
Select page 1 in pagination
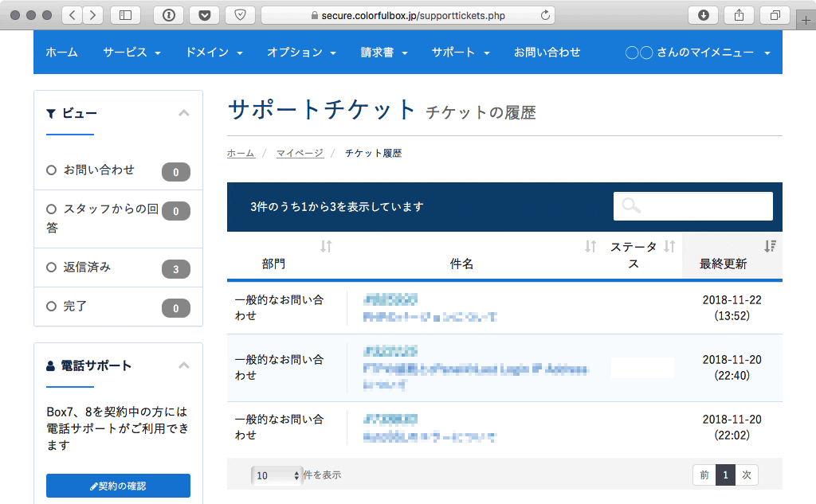point(725,475)
